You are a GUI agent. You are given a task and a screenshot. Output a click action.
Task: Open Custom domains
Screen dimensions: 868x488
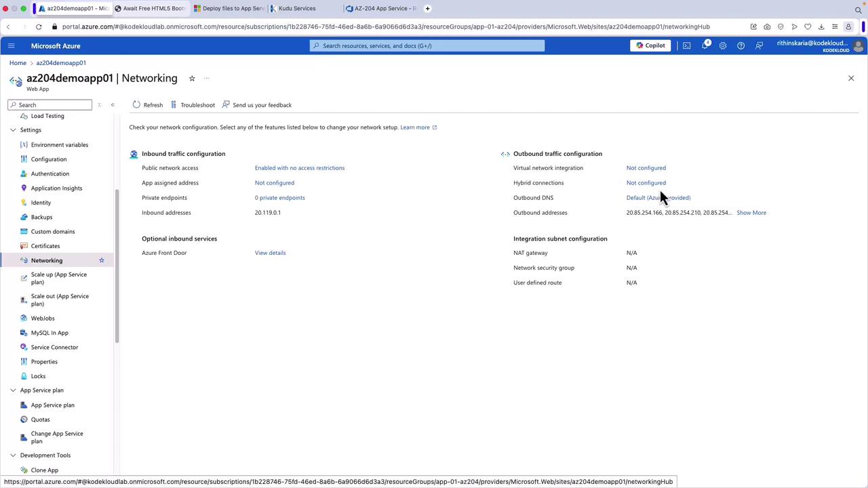(53, 232)
